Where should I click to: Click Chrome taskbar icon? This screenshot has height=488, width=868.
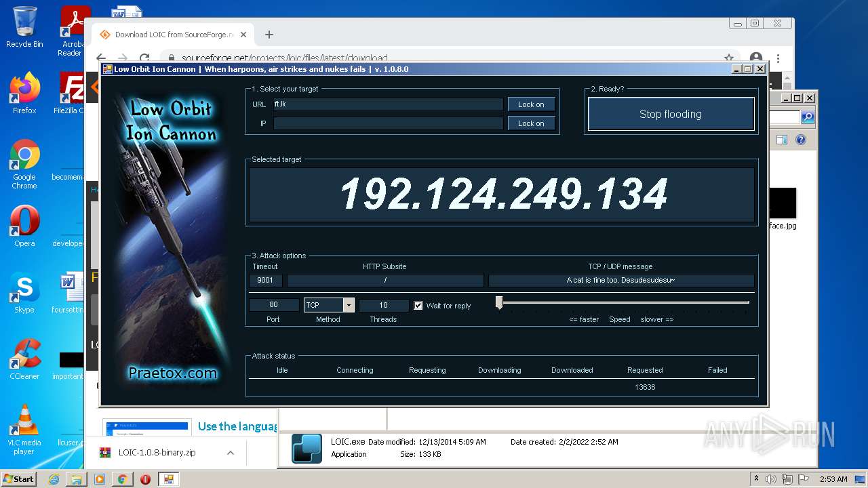(123, 479)
